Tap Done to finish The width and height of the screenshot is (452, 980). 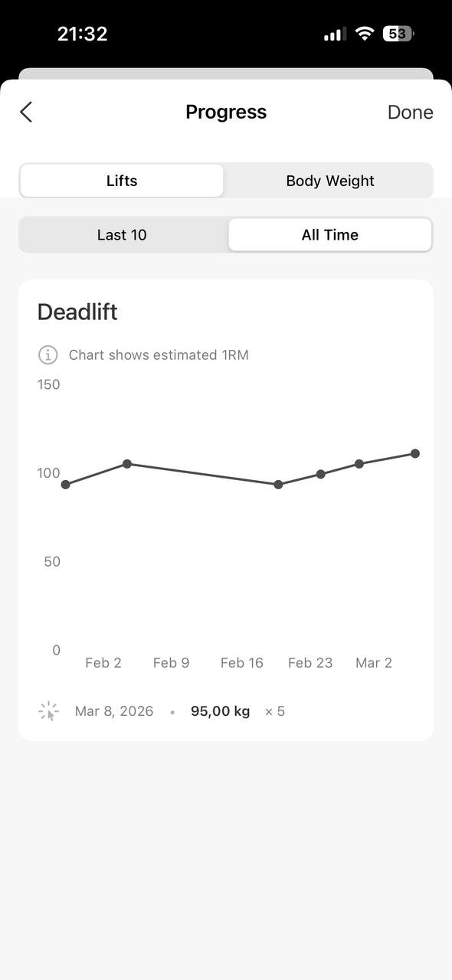pyautogui.click(x=410, y=112)
